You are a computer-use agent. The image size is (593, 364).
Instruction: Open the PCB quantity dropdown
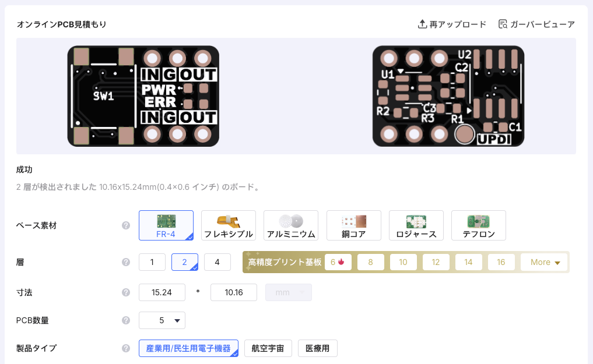click(162, 320)
